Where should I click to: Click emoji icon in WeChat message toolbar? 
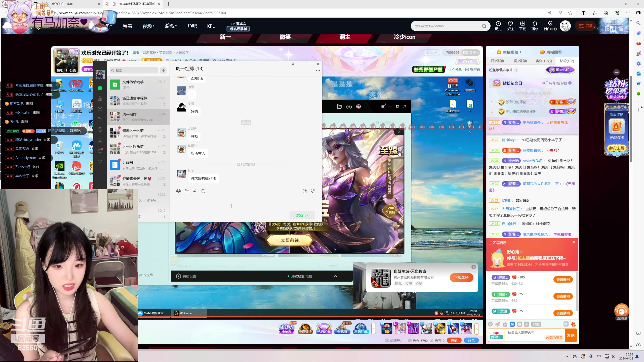pos(178,191)
